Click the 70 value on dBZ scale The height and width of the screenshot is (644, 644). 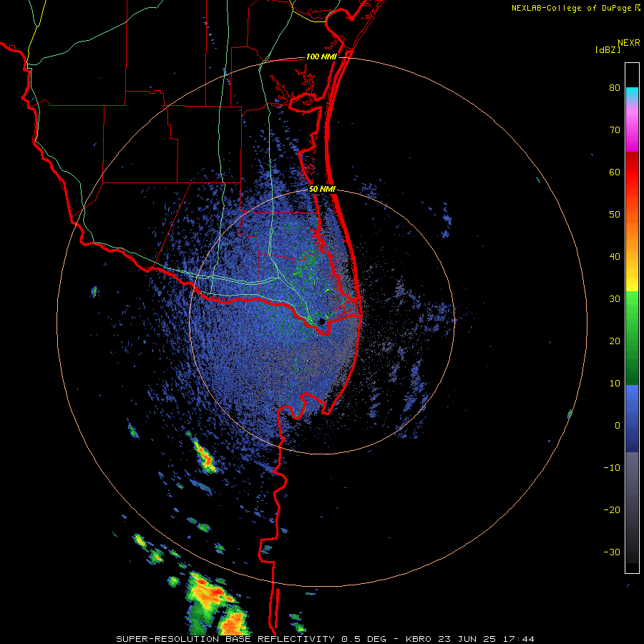coord(615,130)
